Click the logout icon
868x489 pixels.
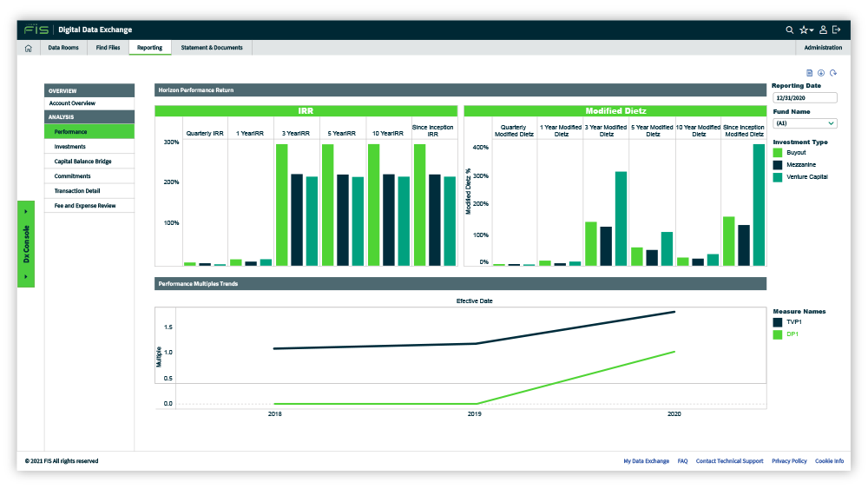[836, 30]
